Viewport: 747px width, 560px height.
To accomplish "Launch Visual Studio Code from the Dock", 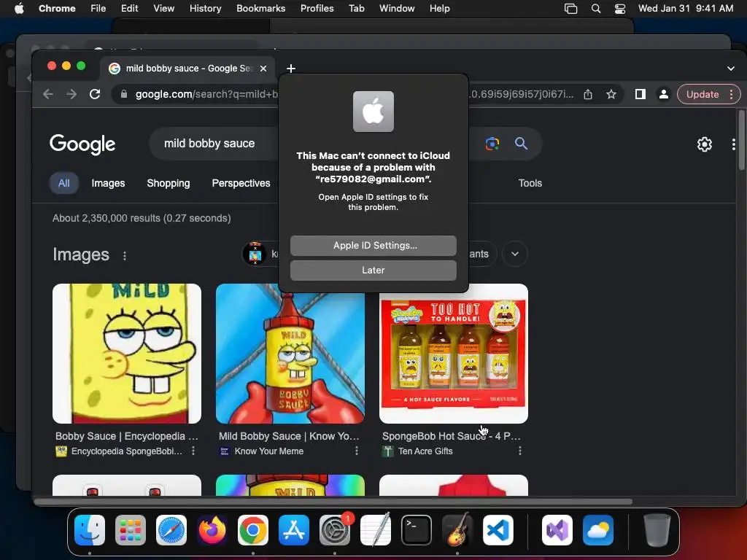I will (498, 530).
